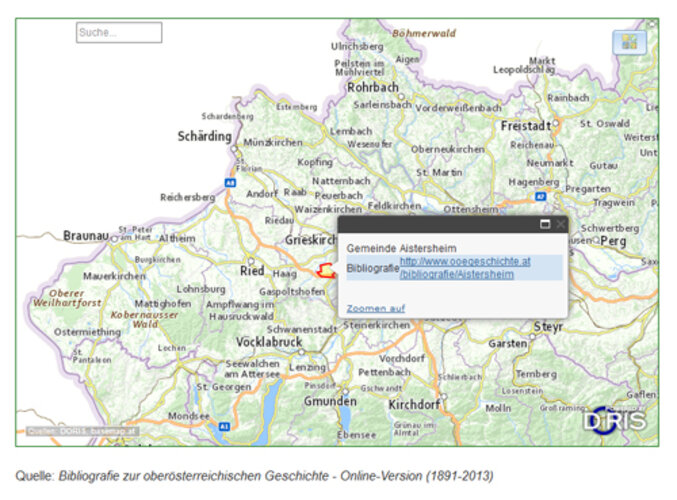Click the Schärding label on map
The image size is (677, 500).
(204, 136)
